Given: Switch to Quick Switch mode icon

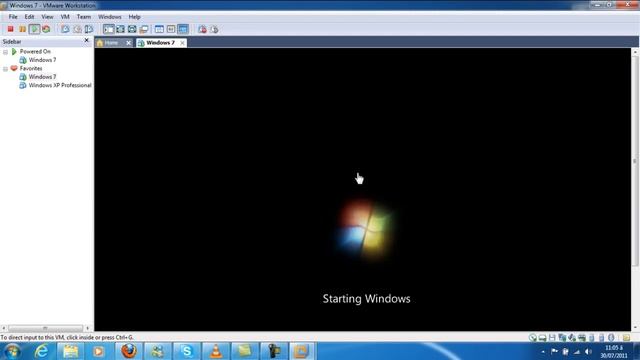Looking at the screenshot, I should pos(132,29).
